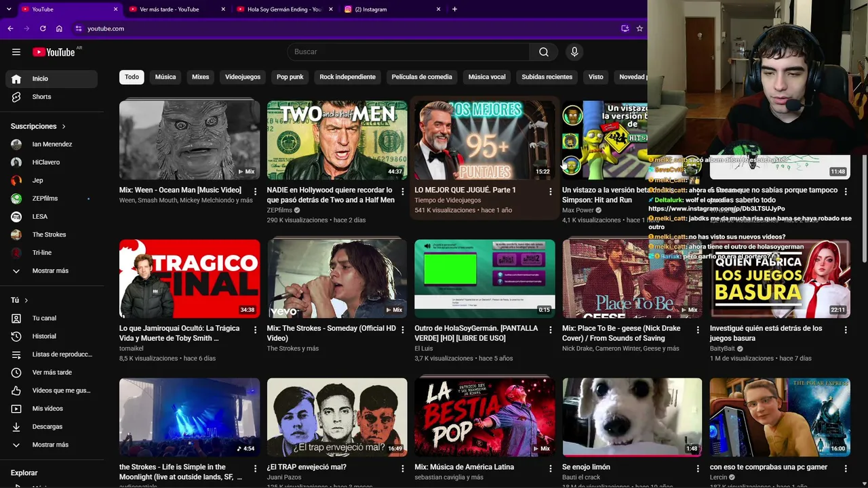Viewport: 868px width, 488px height.
Task: Open options menu for Place To Be mix
Action: pyautogui.click(x=698, y=330)
